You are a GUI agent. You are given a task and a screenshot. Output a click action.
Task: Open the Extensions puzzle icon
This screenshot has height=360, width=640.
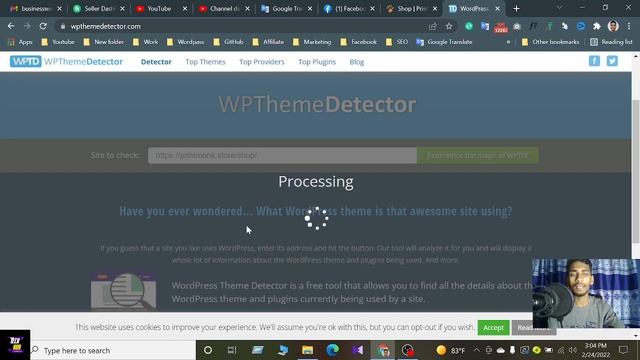pos(597,26)
